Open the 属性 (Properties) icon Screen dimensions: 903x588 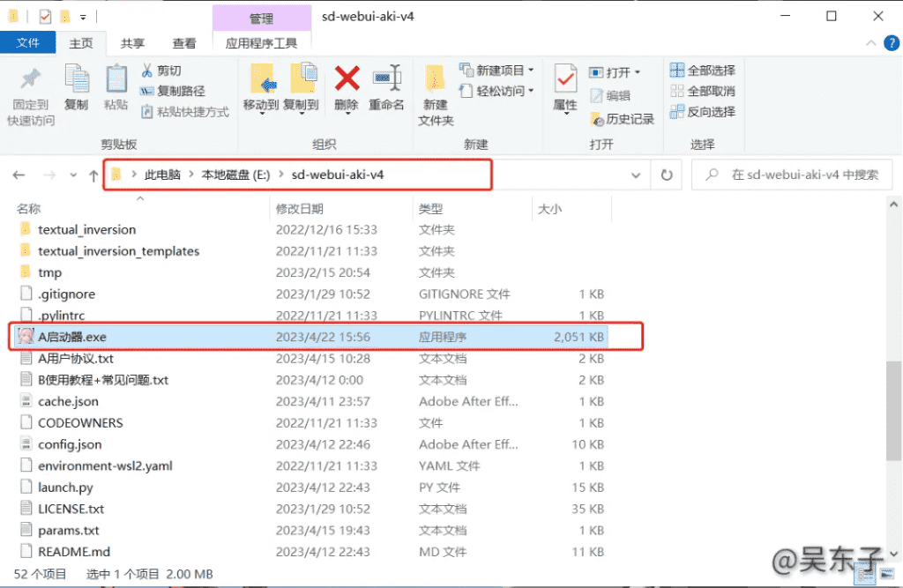pos(564,88)
